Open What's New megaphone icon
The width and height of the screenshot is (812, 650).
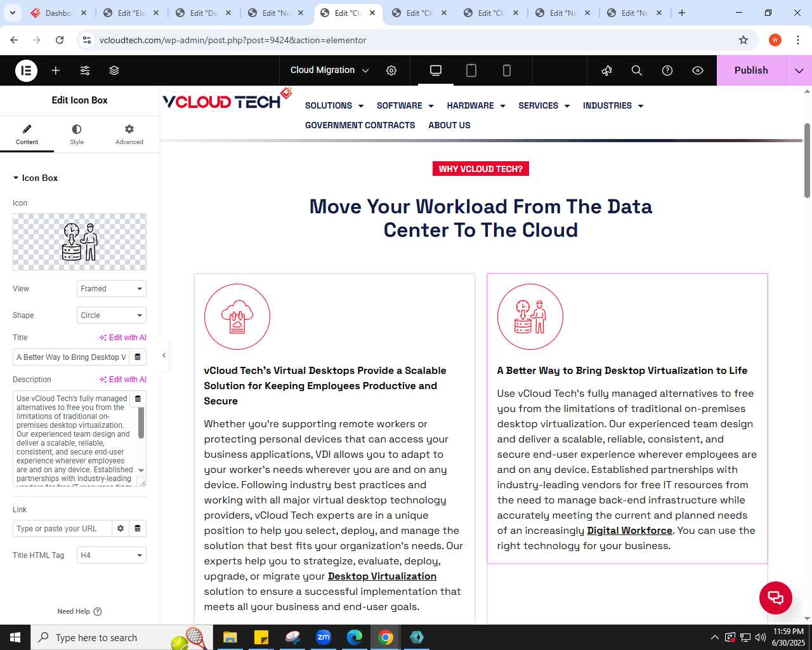(607, 70)
